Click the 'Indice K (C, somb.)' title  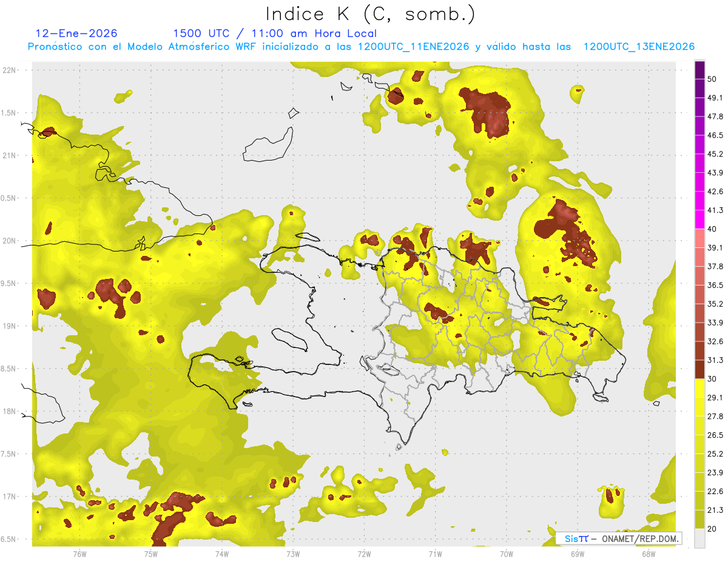tap(371, 14)
